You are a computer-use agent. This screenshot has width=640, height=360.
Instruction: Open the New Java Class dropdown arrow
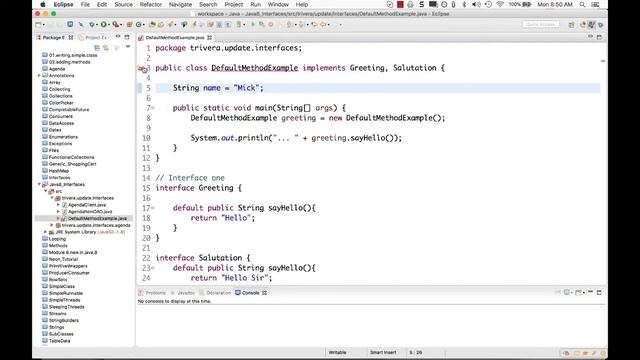click(144, 25)
